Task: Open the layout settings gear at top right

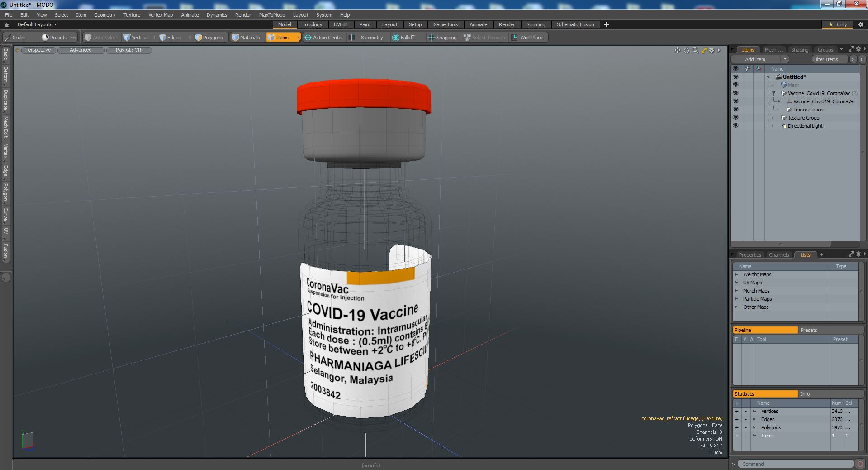Action: click(x=860, y=24)
